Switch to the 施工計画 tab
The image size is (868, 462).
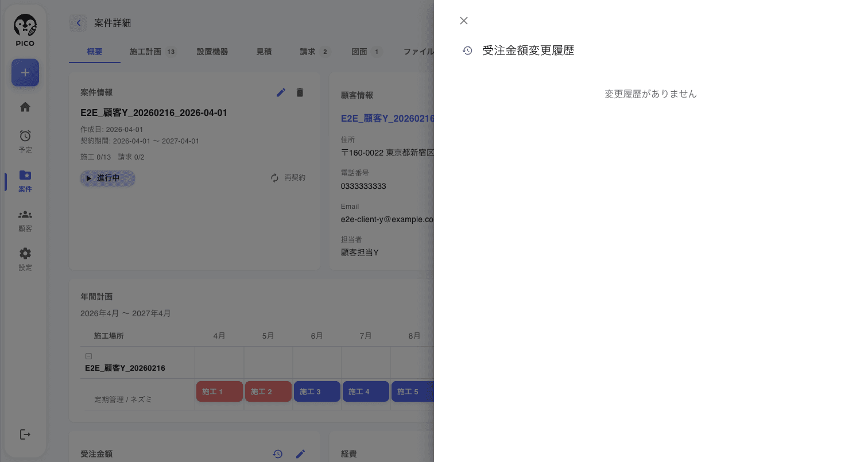[x=152, y=52]
